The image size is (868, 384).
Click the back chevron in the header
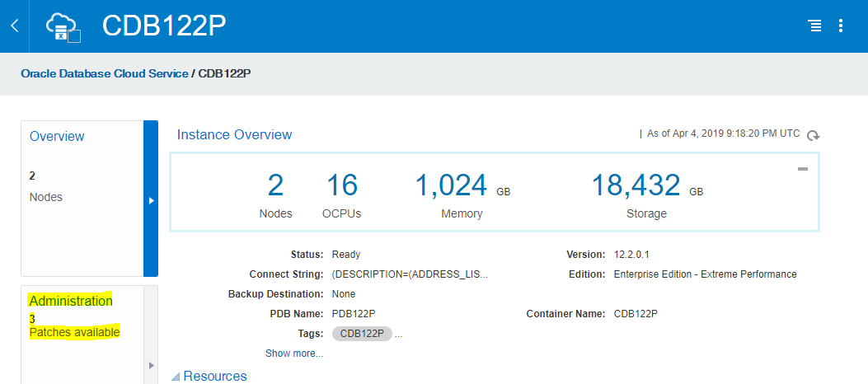click(x=14, y=26)
